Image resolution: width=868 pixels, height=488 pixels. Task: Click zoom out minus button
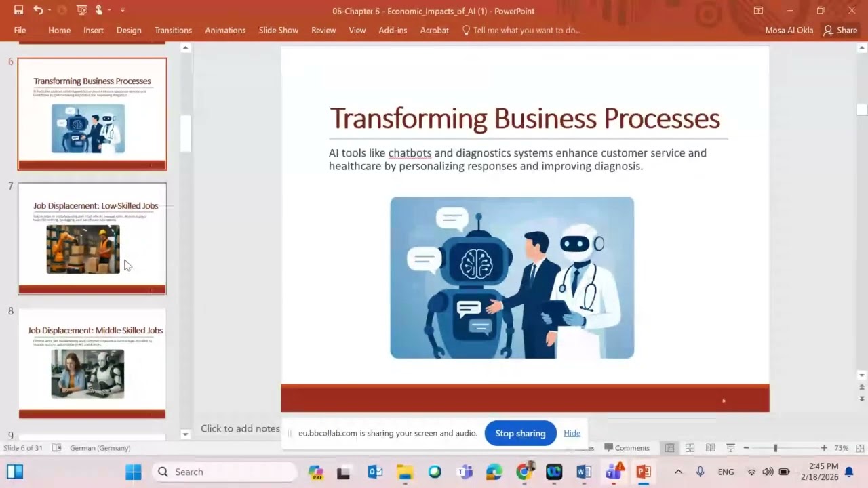(x=746, y=448)
